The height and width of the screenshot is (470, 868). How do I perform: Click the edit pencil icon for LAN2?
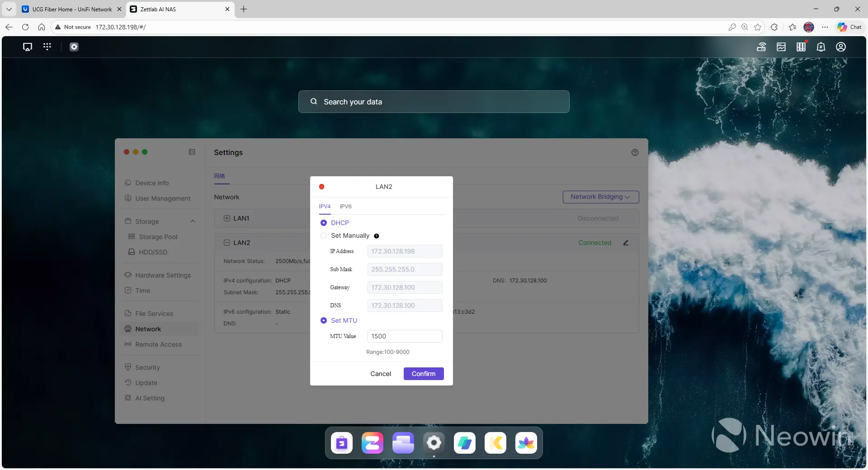[x=626, y=243]
